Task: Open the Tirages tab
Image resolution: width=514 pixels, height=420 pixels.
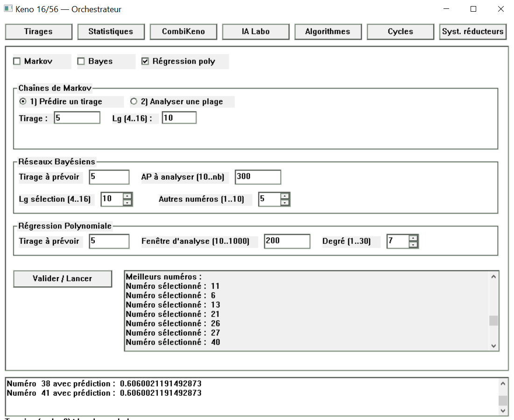Action: tap(38, 32)
